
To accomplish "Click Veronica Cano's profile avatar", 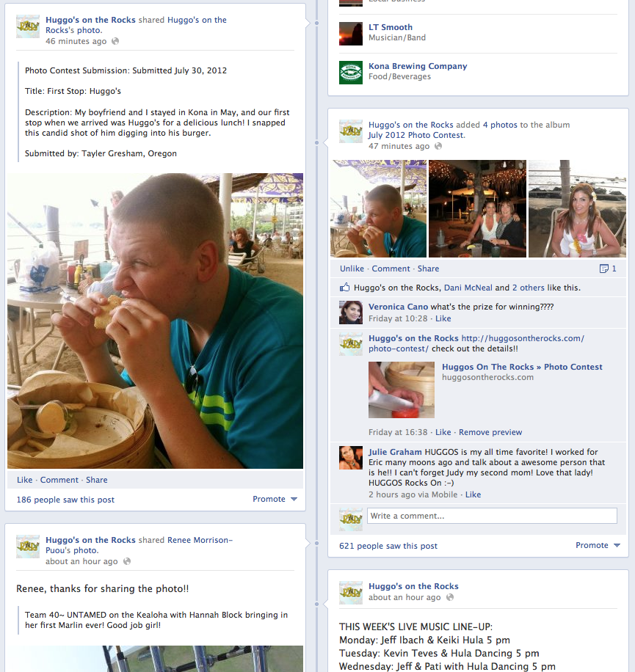I will click(351, 312).
